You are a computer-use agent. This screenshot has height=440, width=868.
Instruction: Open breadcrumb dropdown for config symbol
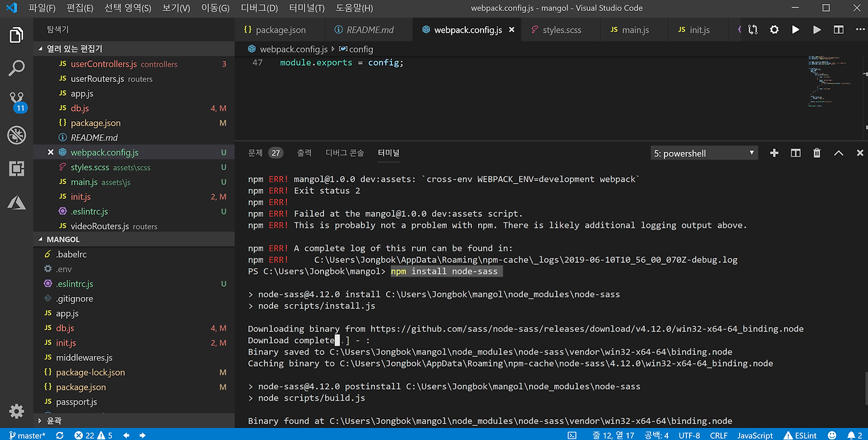[x=356, y=49]
